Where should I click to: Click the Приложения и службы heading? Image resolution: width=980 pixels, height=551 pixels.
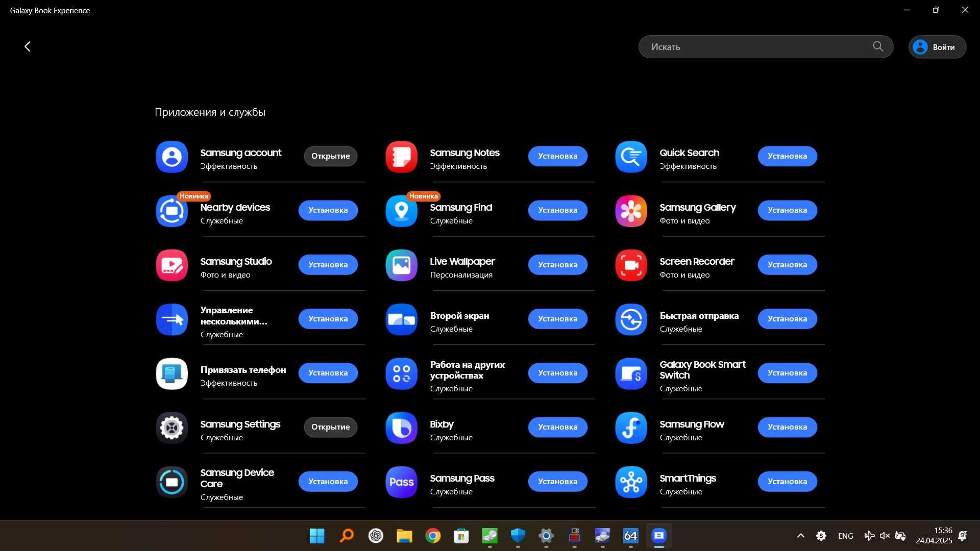[210, 112]
